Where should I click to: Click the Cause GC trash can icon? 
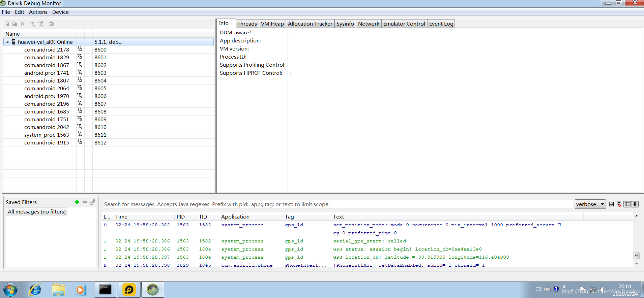[23, 24]
